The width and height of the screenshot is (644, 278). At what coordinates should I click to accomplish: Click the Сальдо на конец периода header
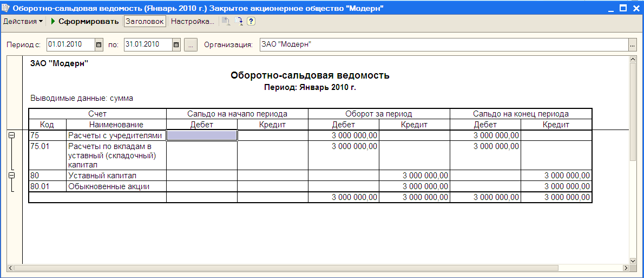point(521,114)
